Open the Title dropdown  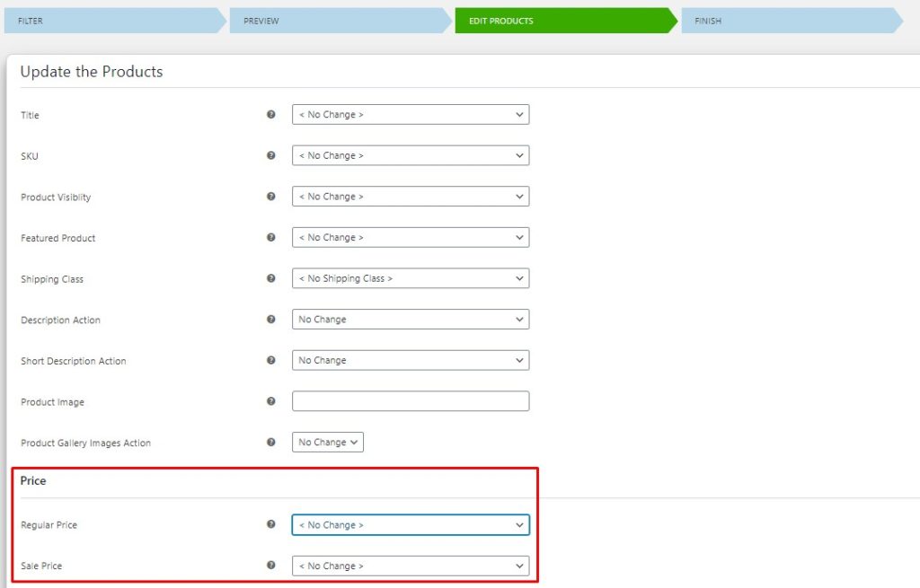click(411, 114)
